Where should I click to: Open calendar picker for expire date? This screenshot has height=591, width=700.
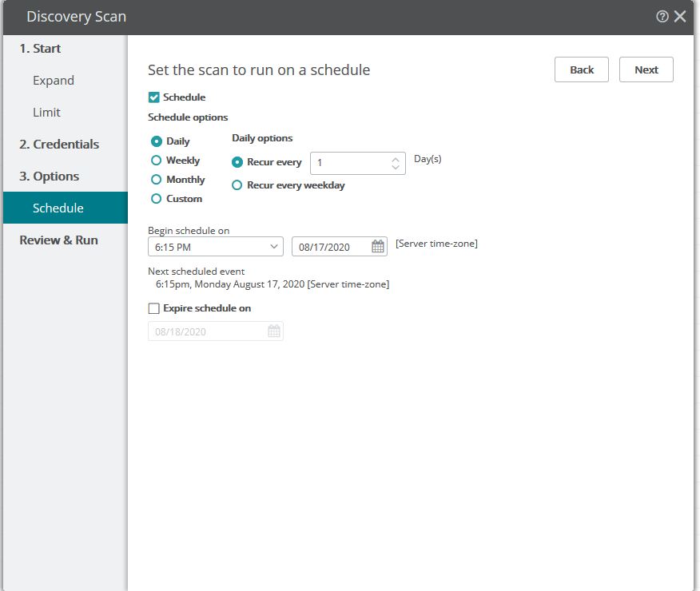(x=273, y=331)
